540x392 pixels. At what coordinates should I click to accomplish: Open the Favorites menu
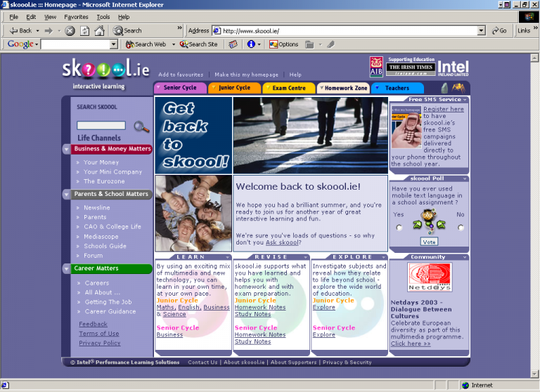(76, 17)
